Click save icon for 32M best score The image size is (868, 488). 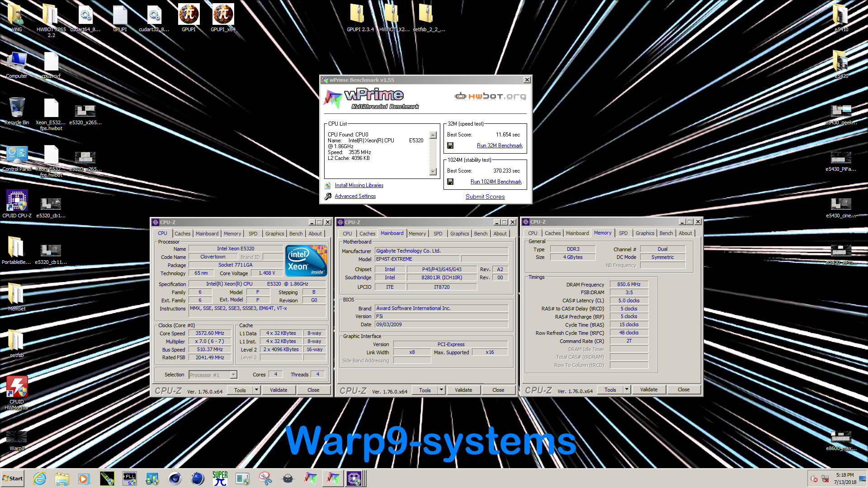pyautogui.click(x=450, y=145)
